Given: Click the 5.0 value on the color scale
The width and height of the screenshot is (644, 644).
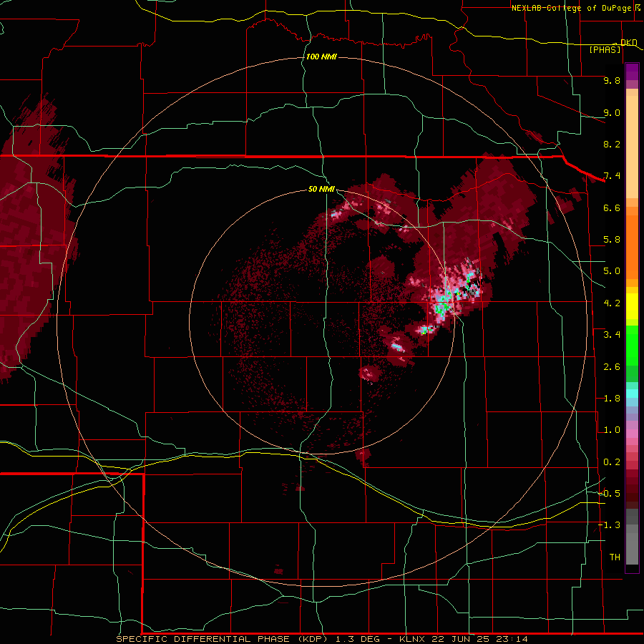Looking at the screenshot, I should tap(612, 271).
